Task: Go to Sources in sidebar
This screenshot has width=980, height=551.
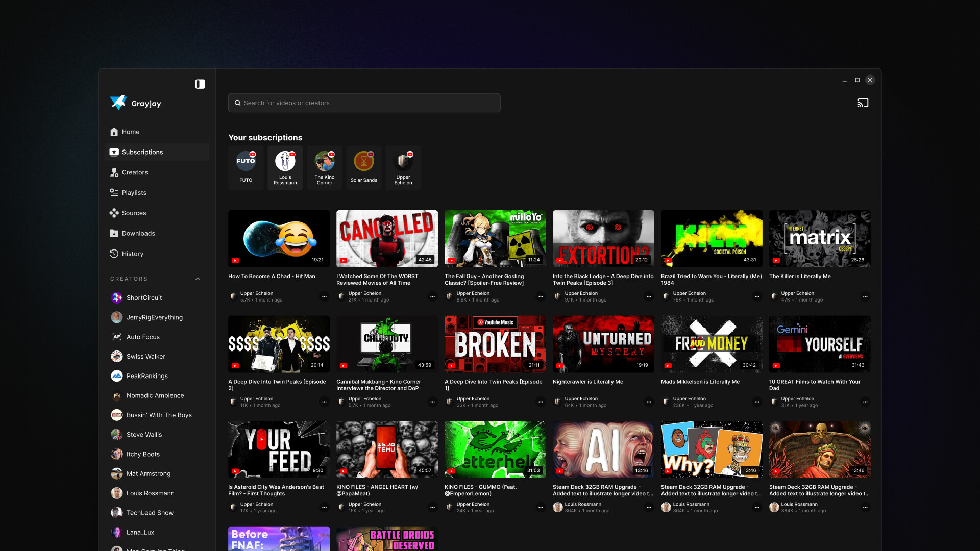Action: pos(134,213)
